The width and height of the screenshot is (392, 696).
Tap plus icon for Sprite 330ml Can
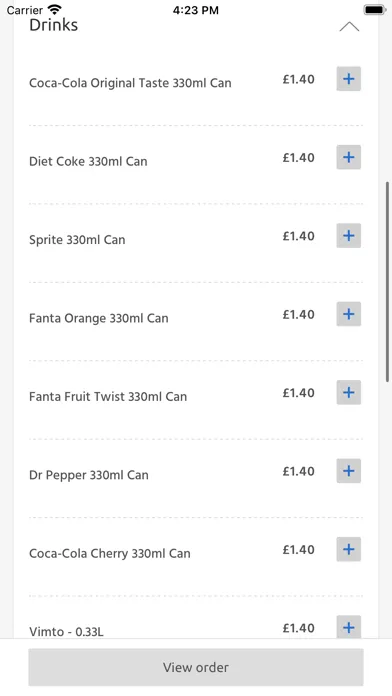click(348, 236)
